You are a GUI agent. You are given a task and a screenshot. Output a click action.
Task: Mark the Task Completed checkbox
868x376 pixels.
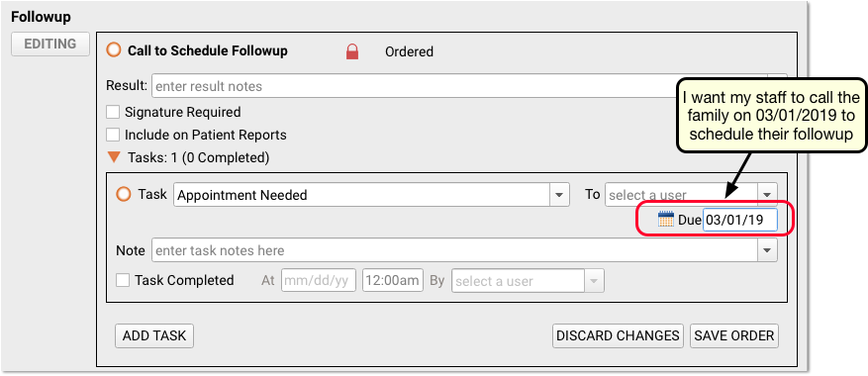123,280
